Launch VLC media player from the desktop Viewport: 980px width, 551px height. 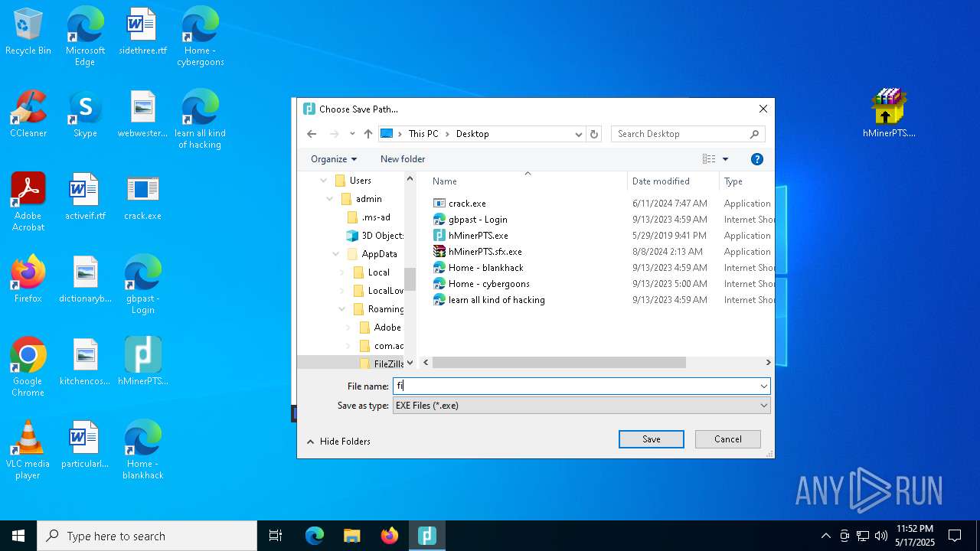click(x=28, y=450)
